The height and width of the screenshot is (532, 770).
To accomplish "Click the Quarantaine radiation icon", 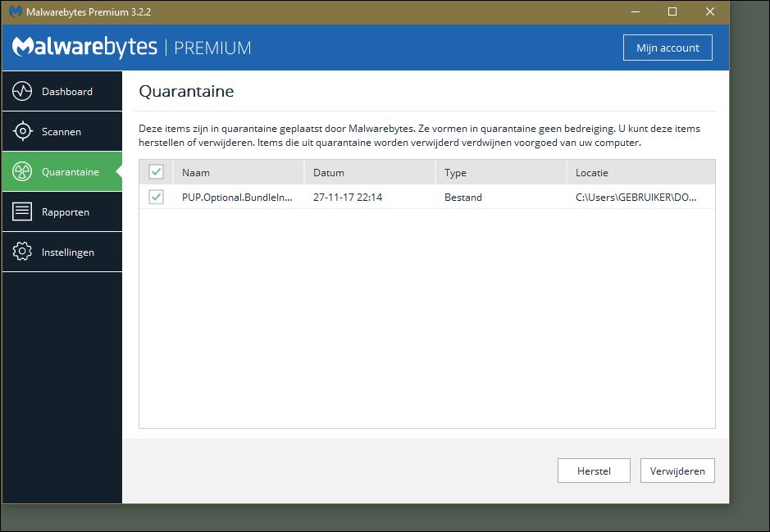I will click(x=22, y=171).
